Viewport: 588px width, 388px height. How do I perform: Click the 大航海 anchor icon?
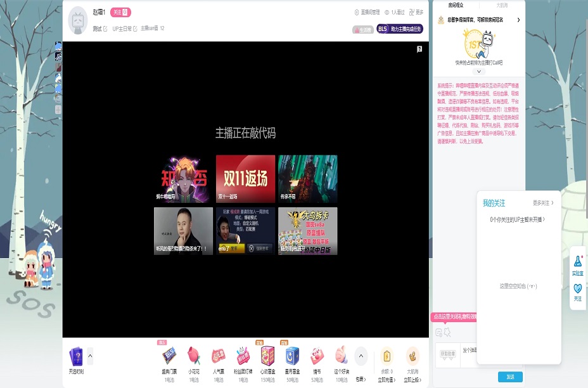pyautogui.click(x=412, y=356)
